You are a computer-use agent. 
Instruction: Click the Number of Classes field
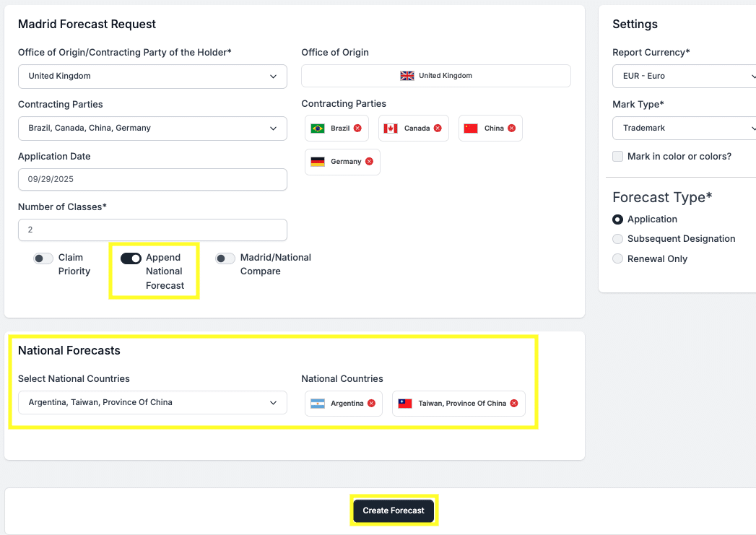[x=152, y=230]
